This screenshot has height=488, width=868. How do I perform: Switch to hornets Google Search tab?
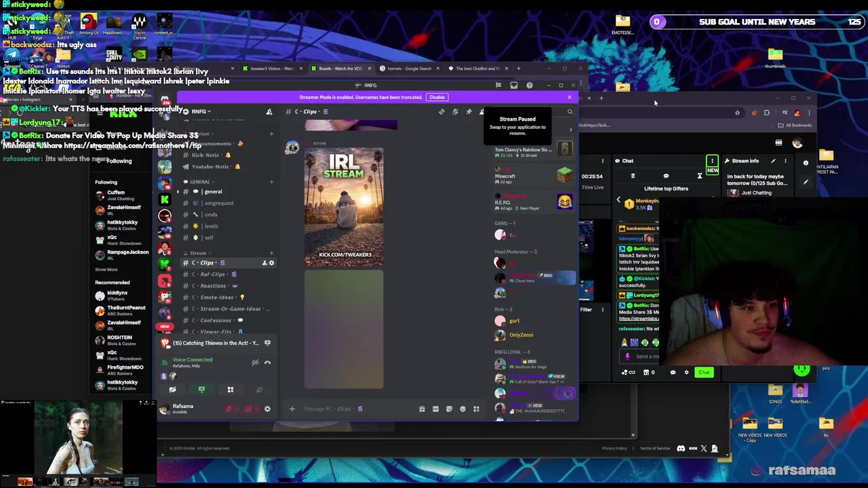[x=409, y=68]
